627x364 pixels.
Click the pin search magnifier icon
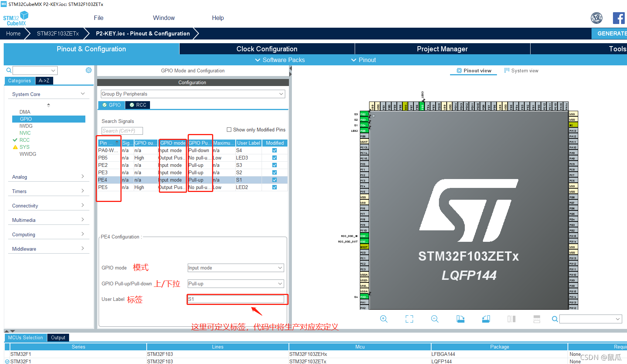tap(555, 319)
